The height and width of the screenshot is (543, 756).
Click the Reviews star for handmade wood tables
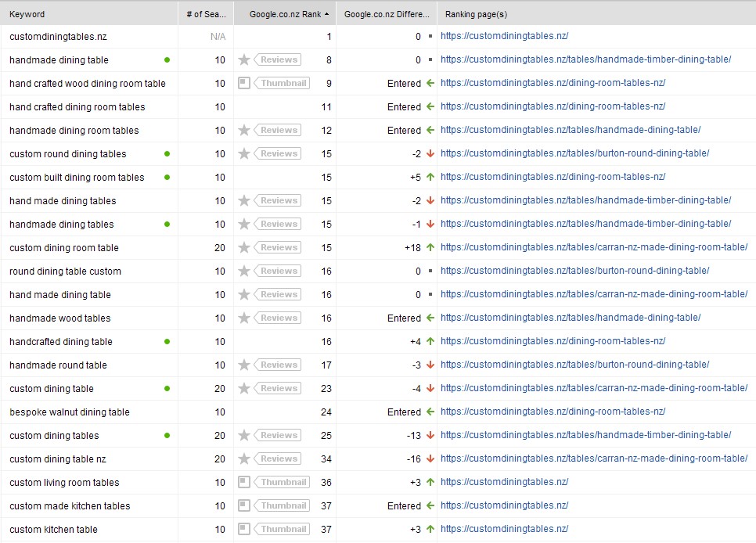[x=244, y=318]
